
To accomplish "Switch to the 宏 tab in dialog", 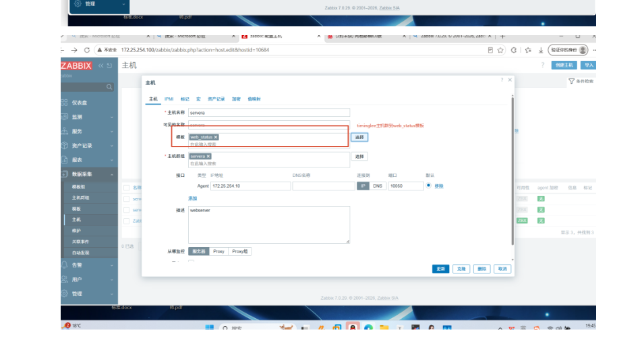I will (x=198, y=99).
